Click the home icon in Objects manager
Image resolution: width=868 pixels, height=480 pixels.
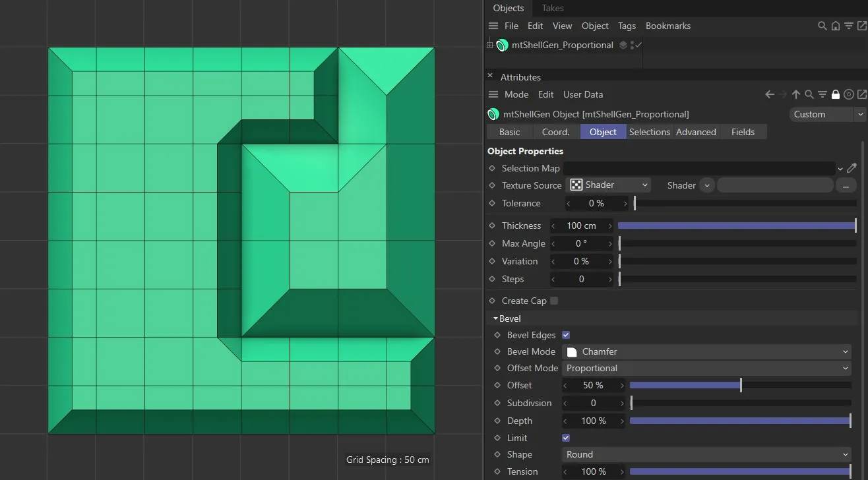[x=835, y=26]
